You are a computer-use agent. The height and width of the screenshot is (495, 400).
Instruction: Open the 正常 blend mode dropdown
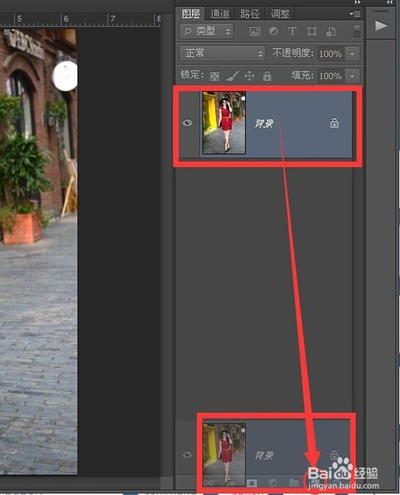[222, 53]
